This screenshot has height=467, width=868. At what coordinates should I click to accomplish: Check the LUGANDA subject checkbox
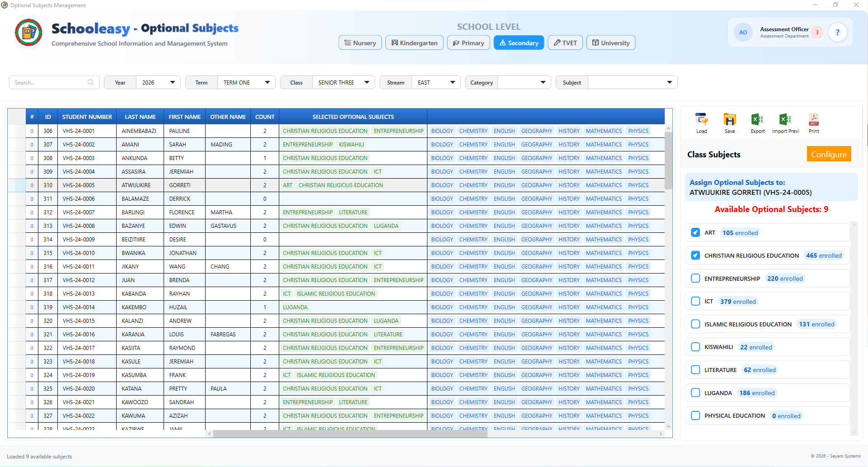695,393
